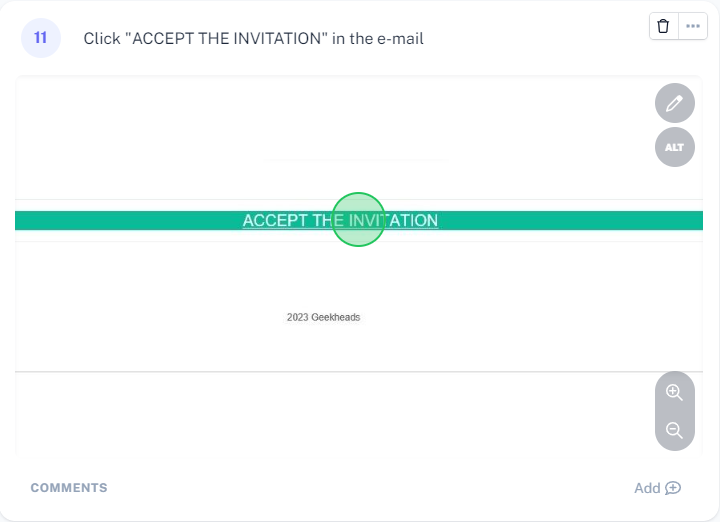Open the three-dot more options menu

click(693, 26)
